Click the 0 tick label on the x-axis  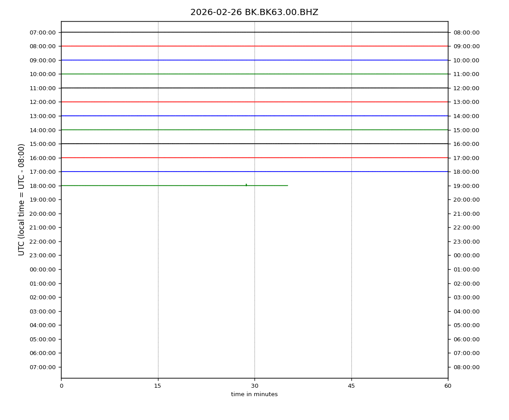tap(61, 386)
